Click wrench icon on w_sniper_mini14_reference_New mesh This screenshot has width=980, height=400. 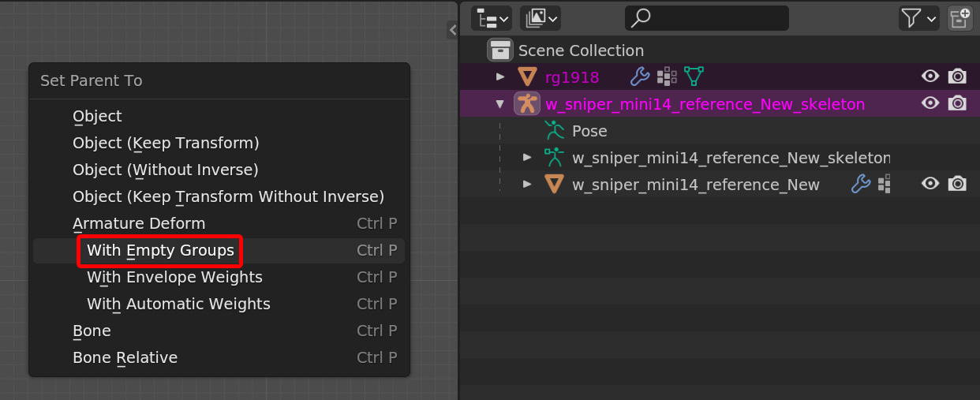point(860,185)
